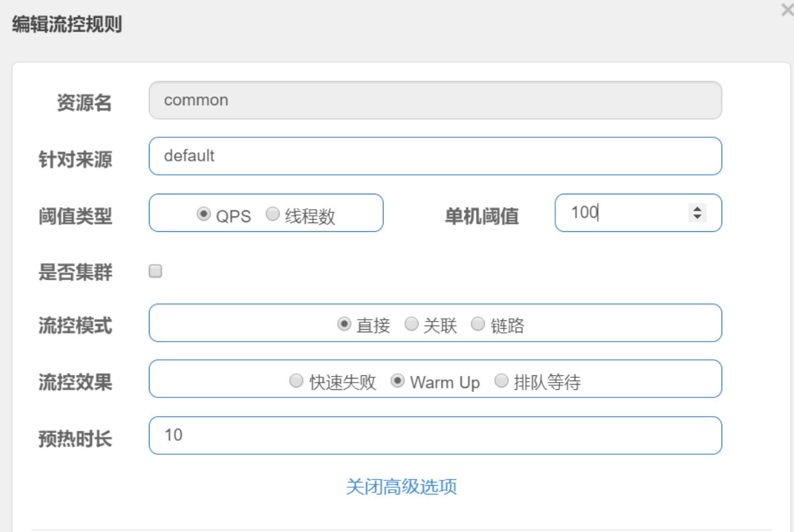Click the 是否集群 label text

(75, 272)
